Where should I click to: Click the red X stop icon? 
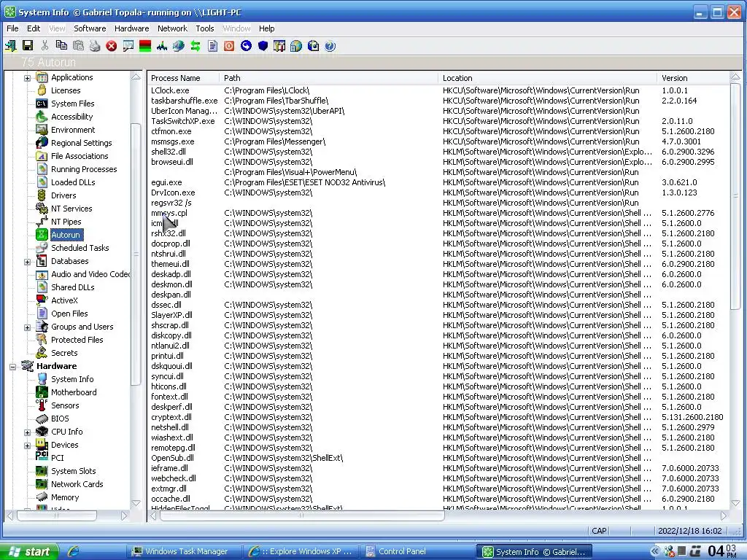112,46
